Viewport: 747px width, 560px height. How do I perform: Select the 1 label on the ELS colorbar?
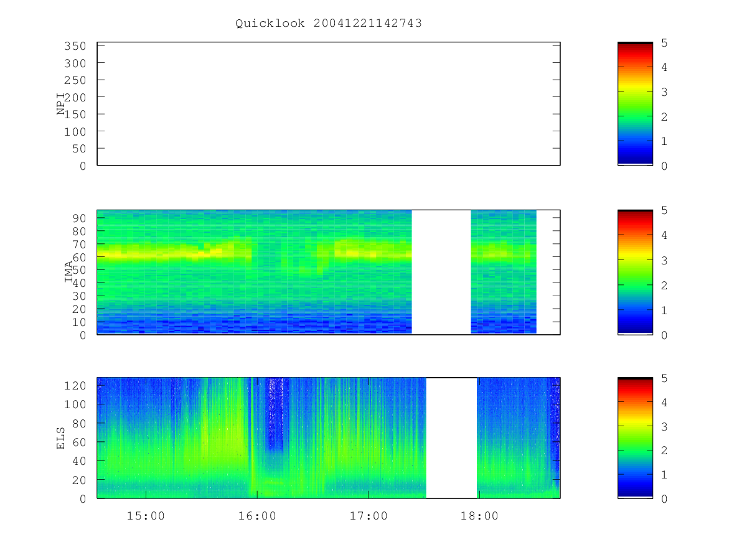[664, 475]
